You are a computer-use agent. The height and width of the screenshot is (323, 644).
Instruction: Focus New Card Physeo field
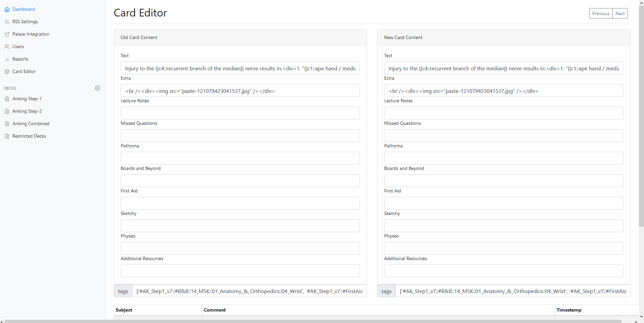click(x=504, y=249)
